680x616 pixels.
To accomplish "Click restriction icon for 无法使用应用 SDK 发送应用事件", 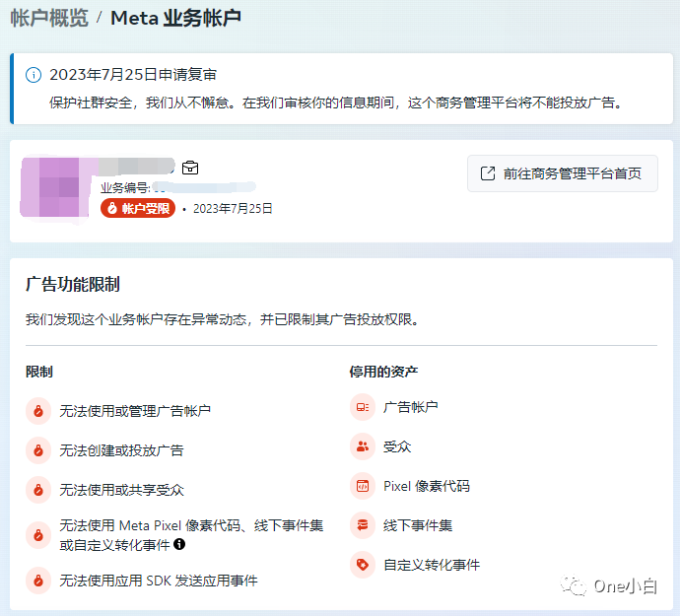I will click(38, 580).
